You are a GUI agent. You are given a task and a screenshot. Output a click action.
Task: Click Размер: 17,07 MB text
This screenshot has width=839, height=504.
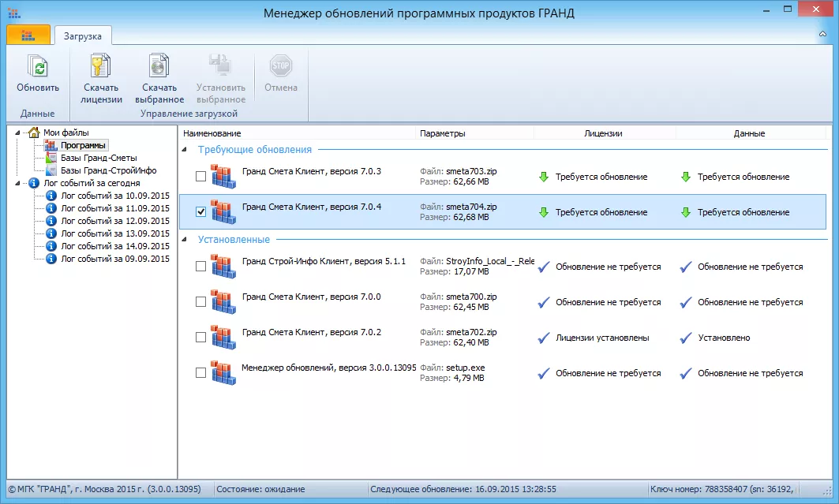455,271
